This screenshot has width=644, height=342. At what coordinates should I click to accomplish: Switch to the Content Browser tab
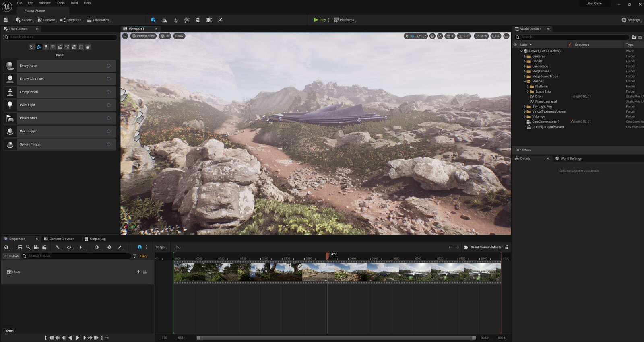point(61,239)
